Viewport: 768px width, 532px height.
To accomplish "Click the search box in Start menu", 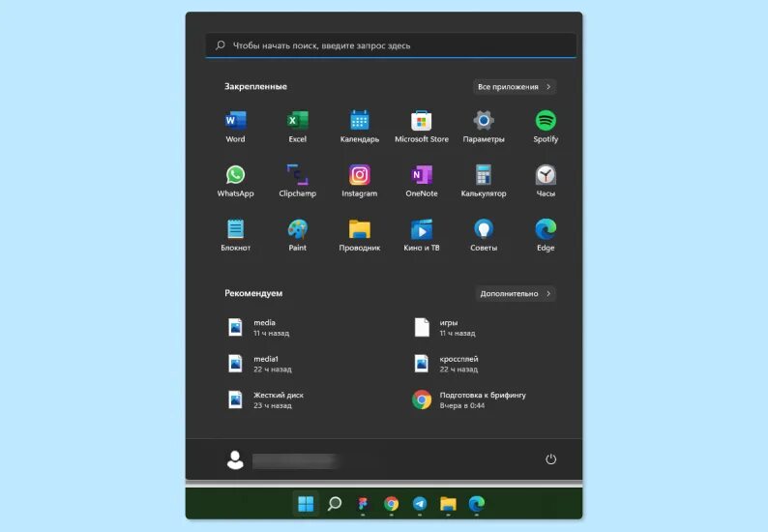I will [x=391, y=45].
